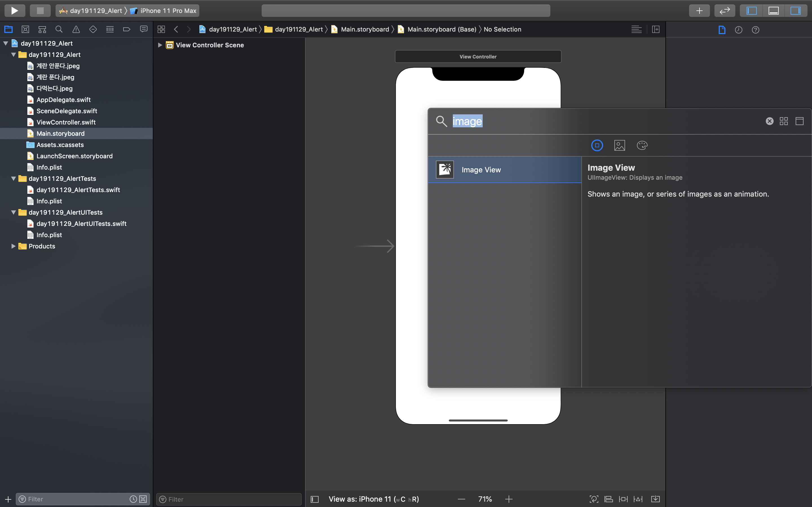Viewport: 812px width, 507px height.
Task: Open the issue navigator warning icon
Action: (x=76, y=30)
